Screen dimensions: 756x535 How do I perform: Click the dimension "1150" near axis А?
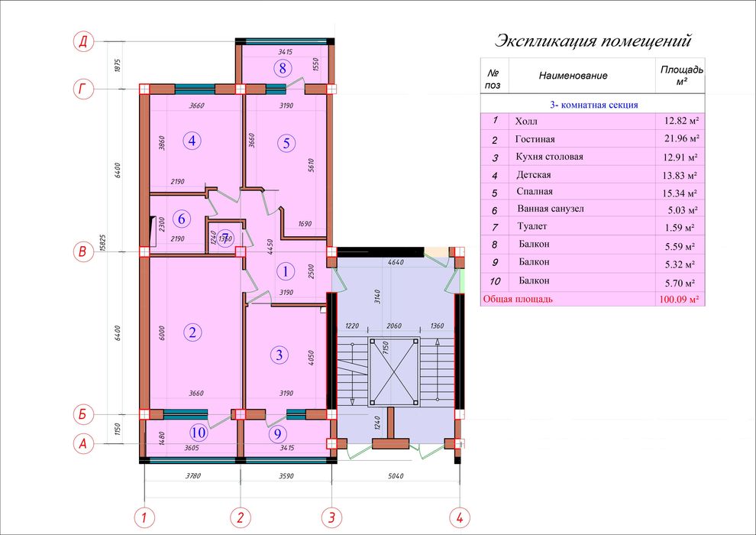(x=118, y=429)
